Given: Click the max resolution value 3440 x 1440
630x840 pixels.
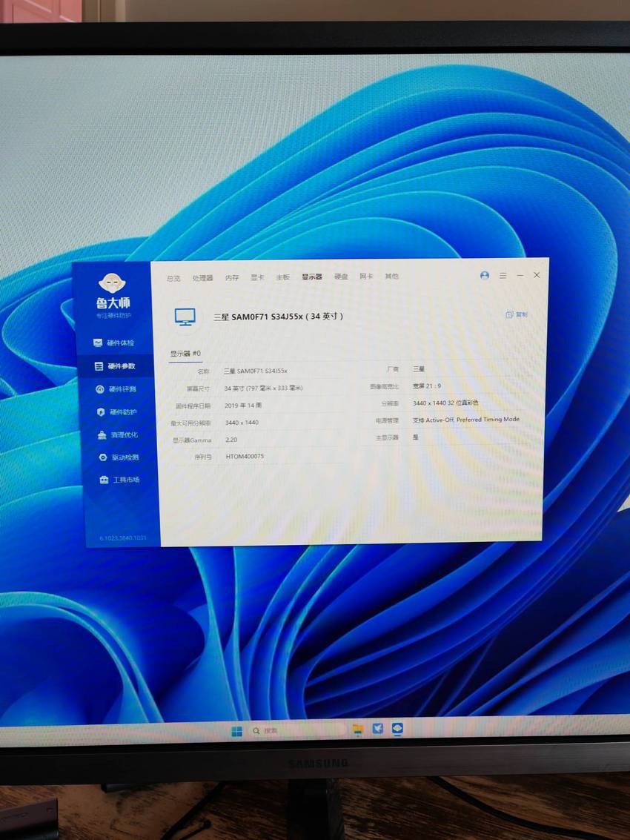Looking at the screenshot, I should tap(242, 423).
